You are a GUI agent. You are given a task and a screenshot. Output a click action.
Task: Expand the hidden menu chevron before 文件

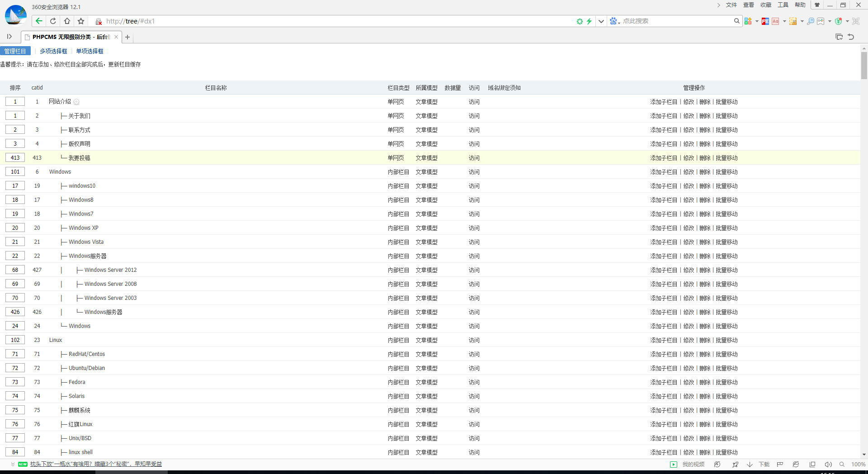tap(719, 5)
